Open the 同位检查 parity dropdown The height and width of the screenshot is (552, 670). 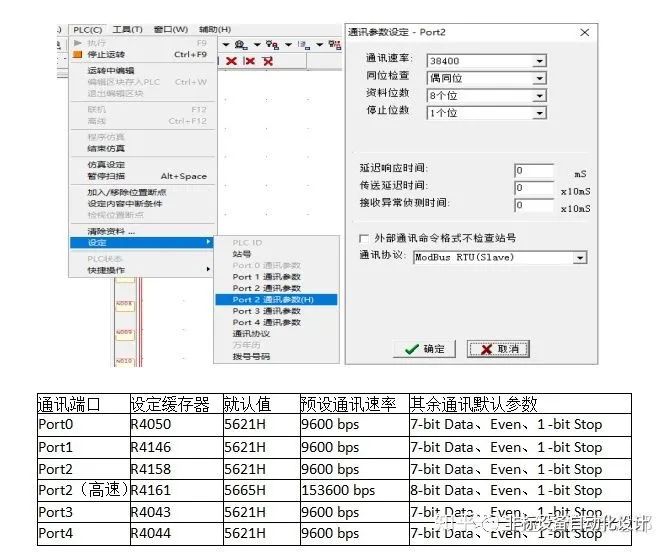point(540,78)
